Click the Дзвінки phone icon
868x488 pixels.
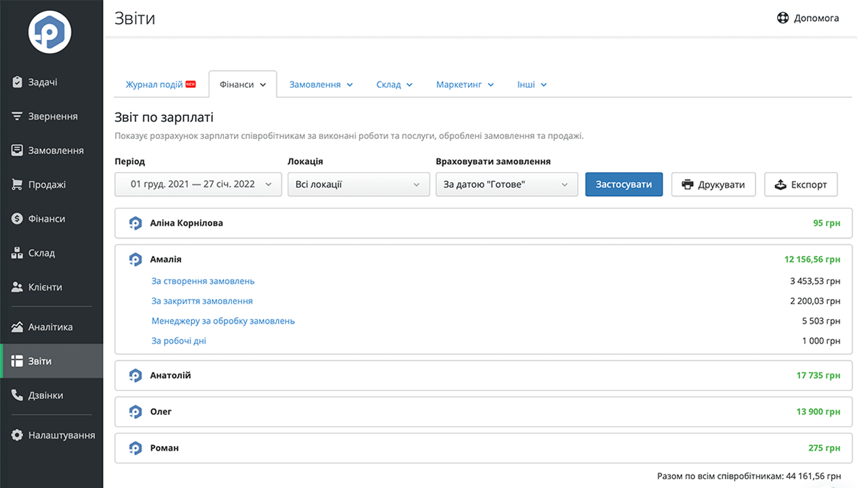click(18, 395)
